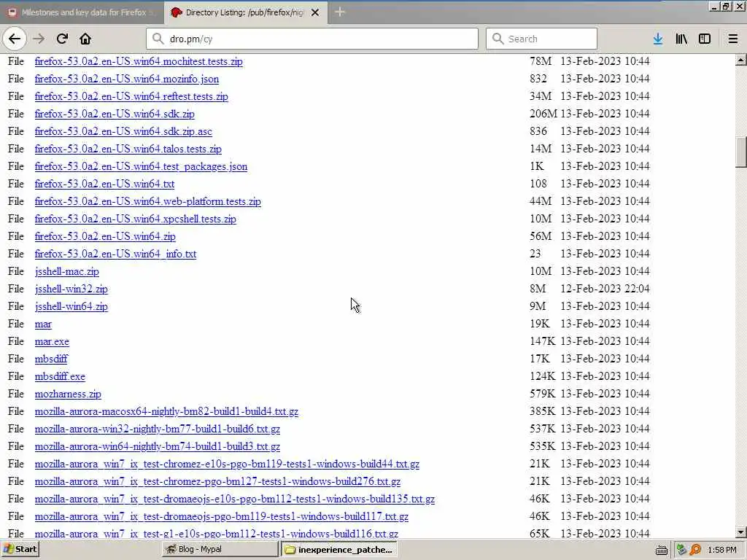Open test-chromez-e10s-pgo-bm119 log link

[228, 464]
